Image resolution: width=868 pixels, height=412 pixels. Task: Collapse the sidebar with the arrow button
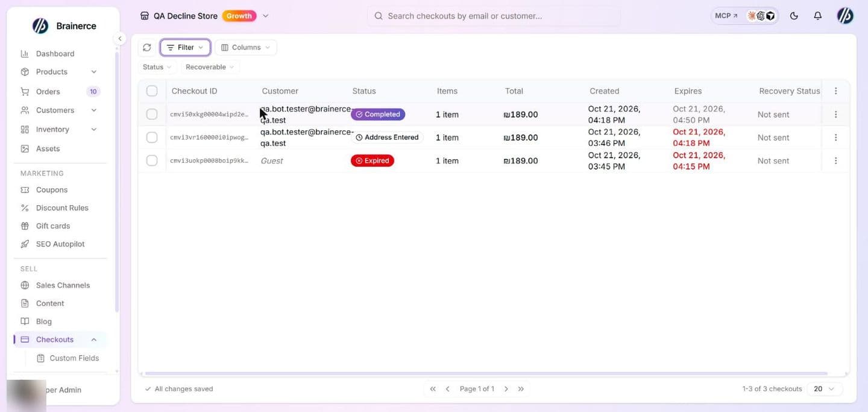click(119, 39)
